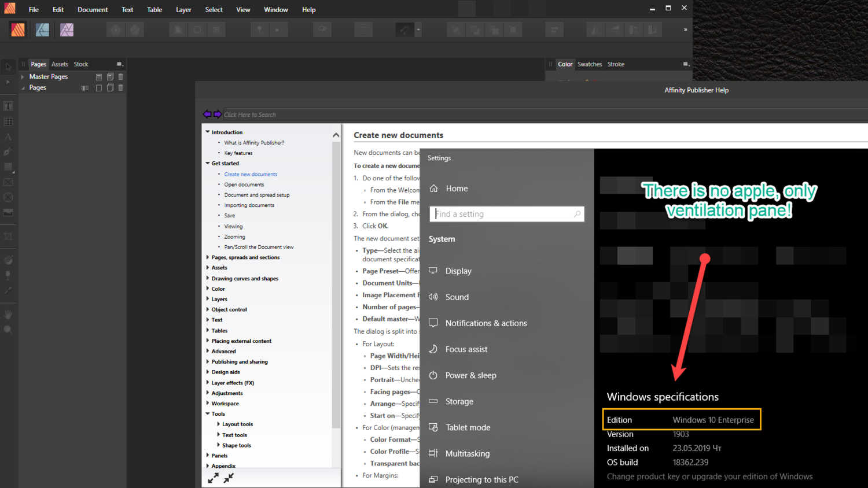
Task: Select the Frame Text tool
Action: click(x=8, y=106)
